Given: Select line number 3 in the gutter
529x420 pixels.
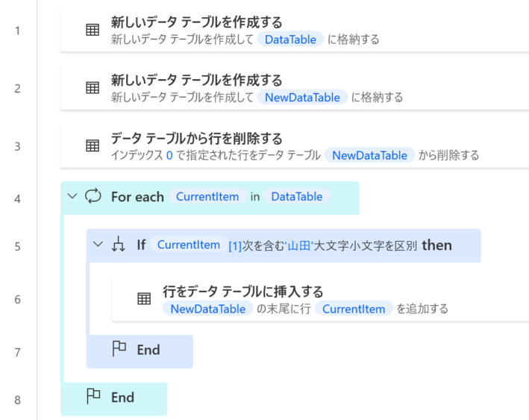Looking at the screenshot, I should (x=18, y=146).
